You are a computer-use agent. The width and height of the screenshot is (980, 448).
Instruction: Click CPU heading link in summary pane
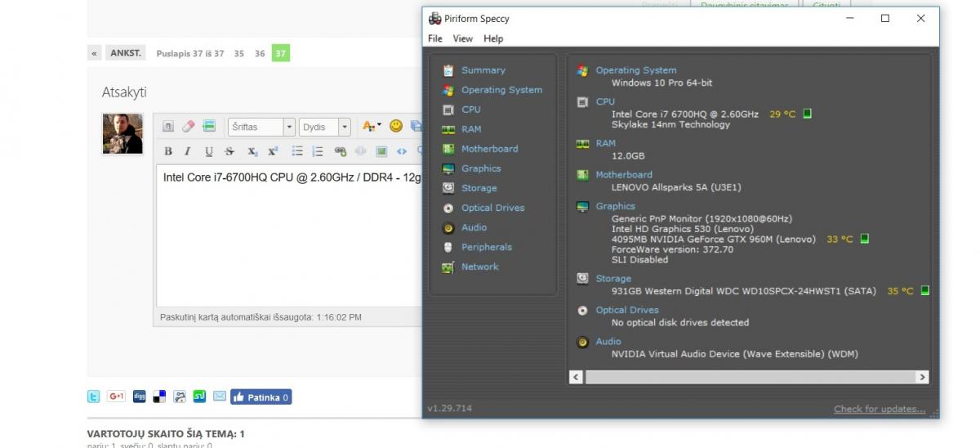pyautogui.click(x=605, y=101)
